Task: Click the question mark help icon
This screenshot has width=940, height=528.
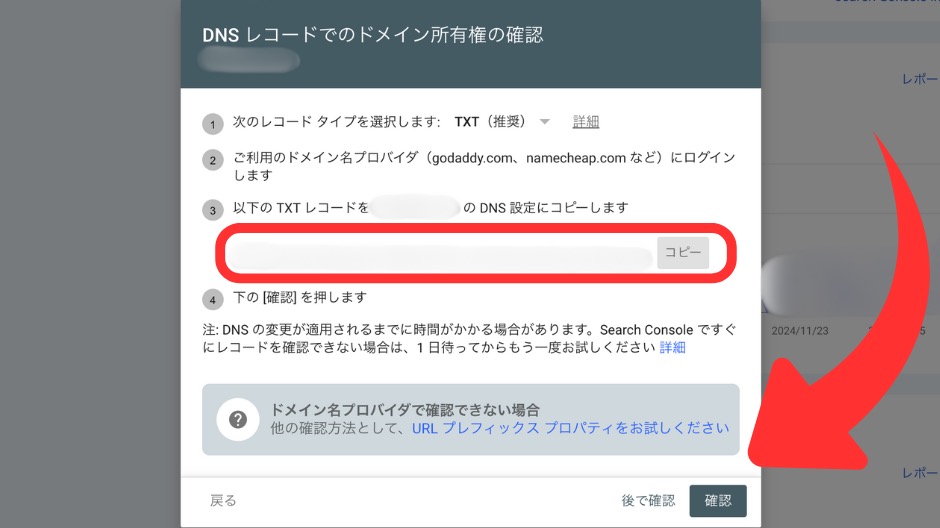Action: click(238, 420)
